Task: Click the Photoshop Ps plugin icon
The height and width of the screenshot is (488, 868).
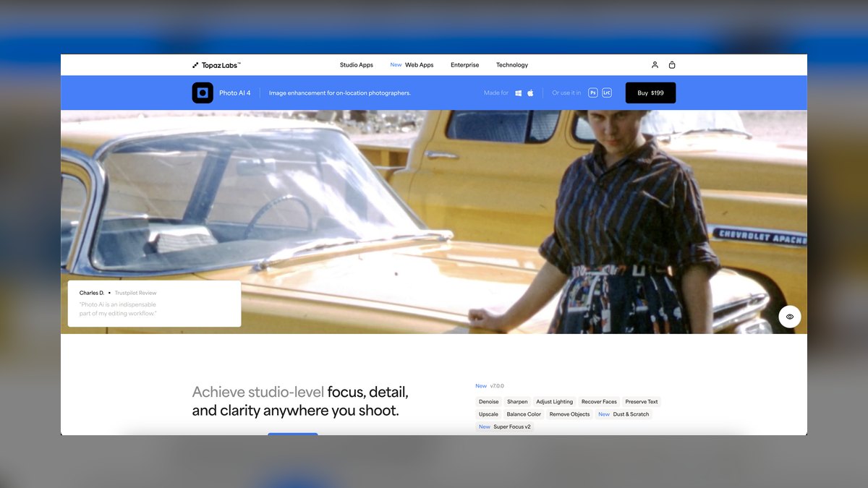Action: 593,93
